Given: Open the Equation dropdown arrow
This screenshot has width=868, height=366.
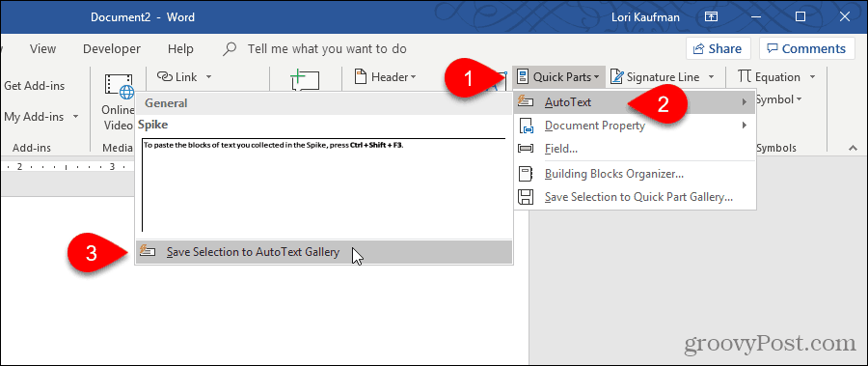Looking at the screenshot, I should pos(812,77).
